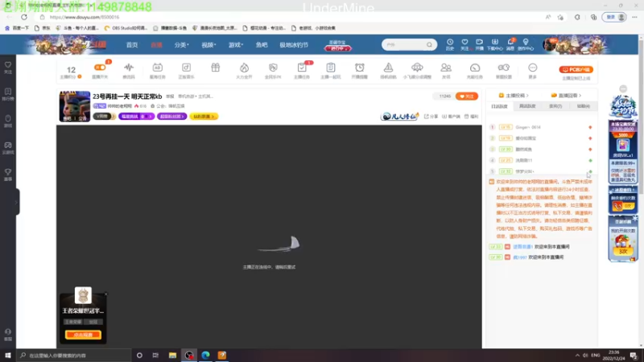Click the 首页 nav item
The width and height of the screenshot is (644, 362).
pos(132,45)
